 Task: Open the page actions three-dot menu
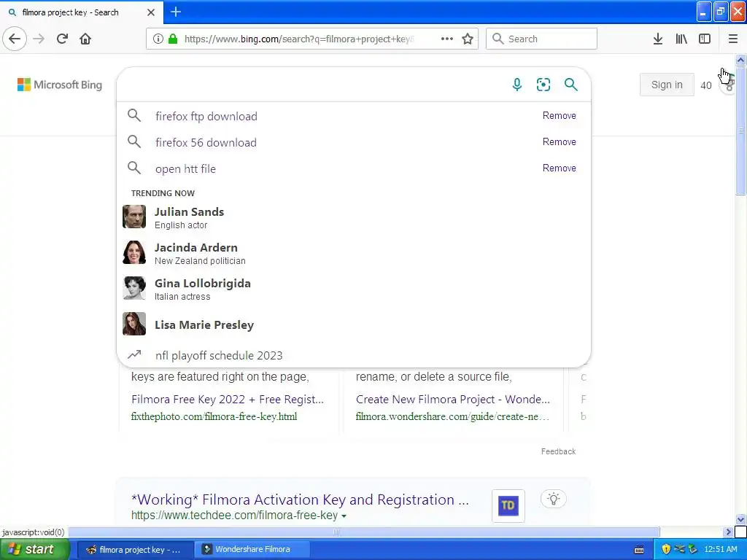coord(447,39)
